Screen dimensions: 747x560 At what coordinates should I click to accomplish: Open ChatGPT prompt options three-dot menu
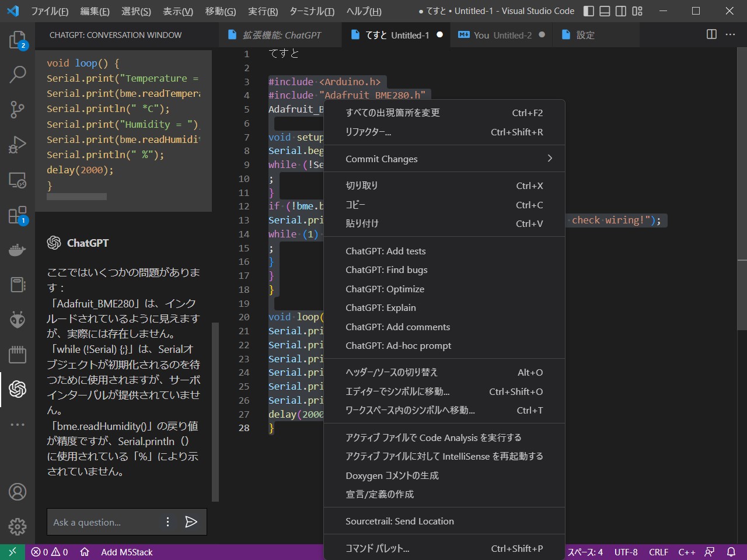(167, 521)
